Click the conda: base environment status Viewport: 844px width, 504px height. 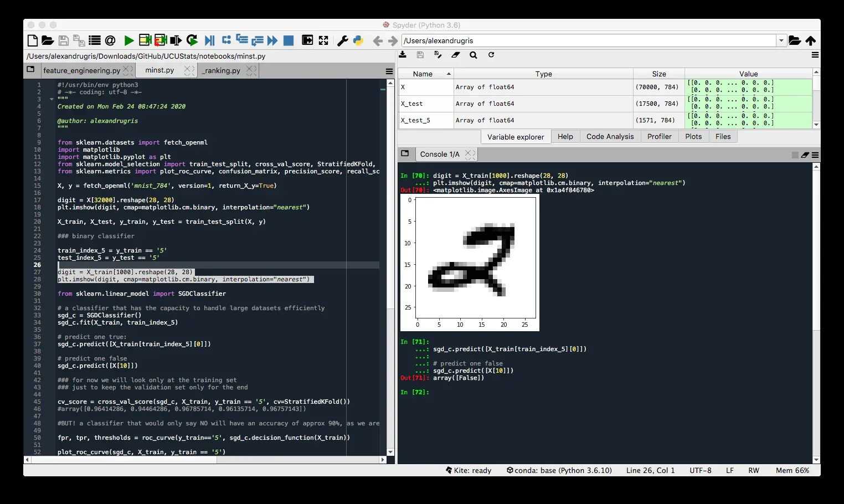point(559,470)
